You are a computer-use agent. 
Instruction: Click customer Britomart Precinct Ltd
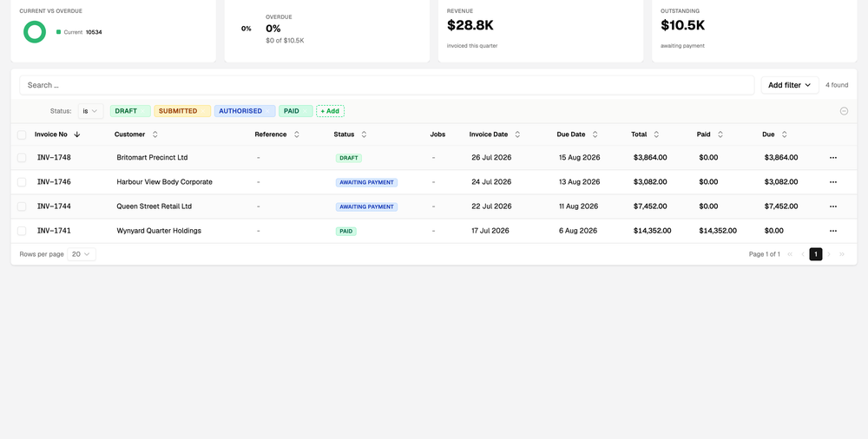coord(152,158)
